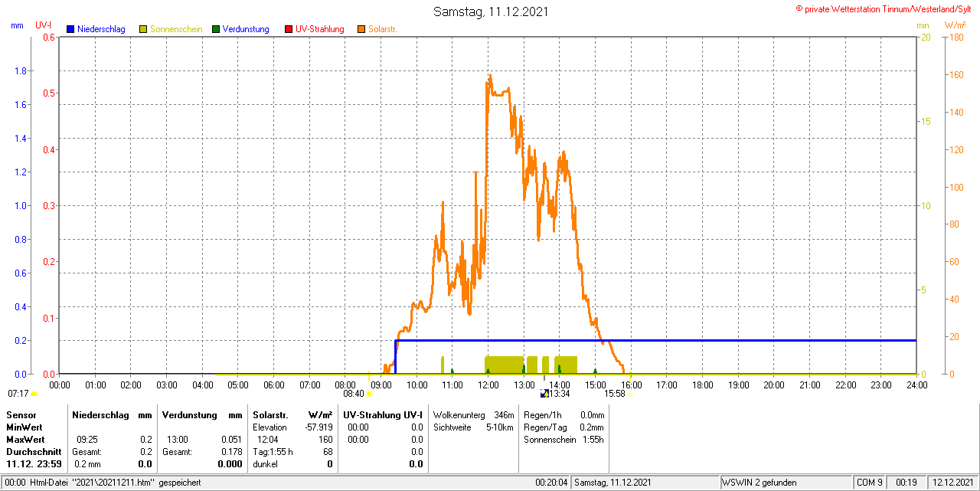Click the moon icon next to 13:34
The height and width of the screenshot is (491, 980).
pyautogui.click(x=544, y=394)
